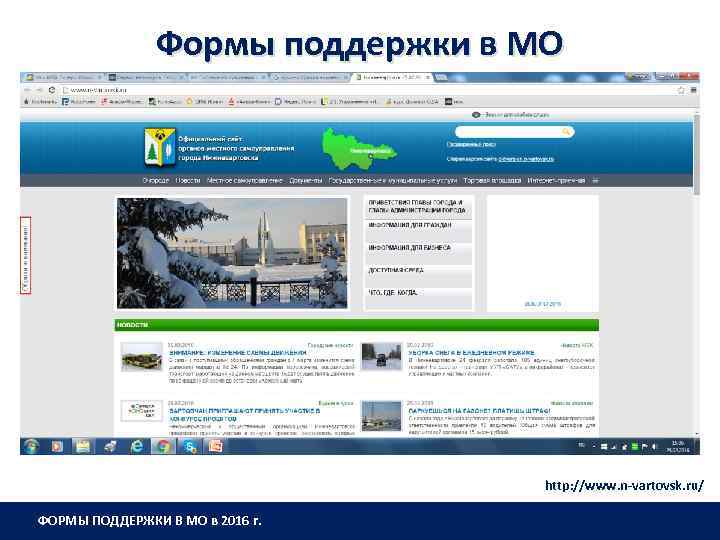
Task: Open the PowerPoint taskbar icon
Action: 216,446
